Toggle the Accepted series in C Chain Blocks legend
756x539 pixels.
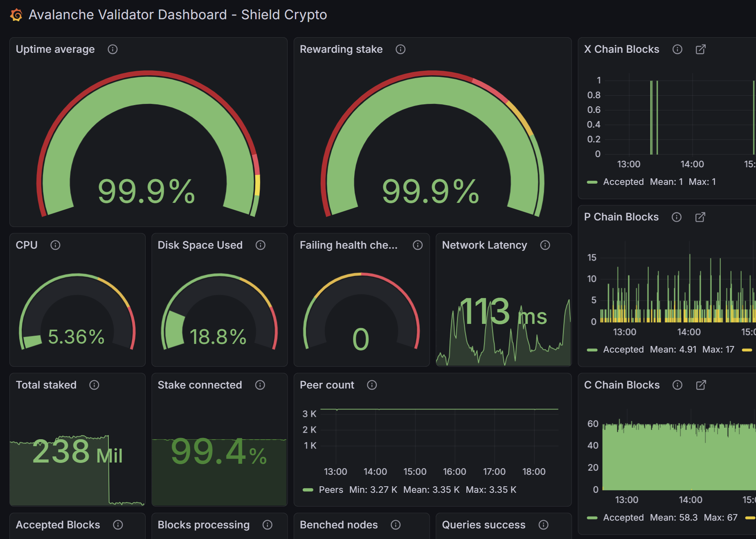pos(623,517)
